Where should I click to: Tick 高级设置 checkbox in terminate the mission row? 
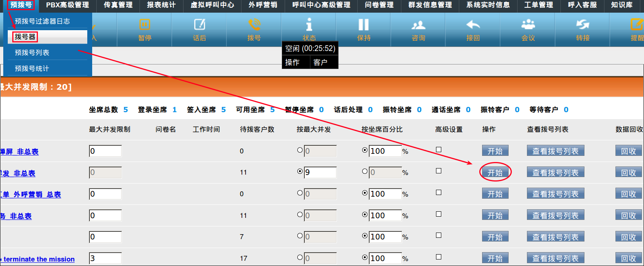click(438, 257)
